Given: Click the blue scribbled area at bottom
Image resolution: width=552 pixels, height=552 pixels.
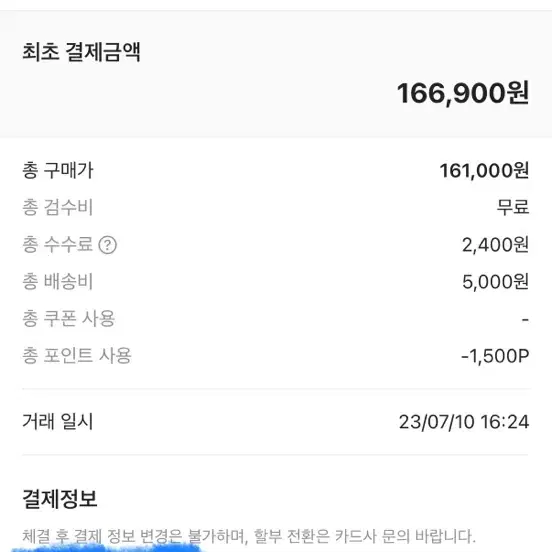Looking at the screenshot, I should coord(106,548).
